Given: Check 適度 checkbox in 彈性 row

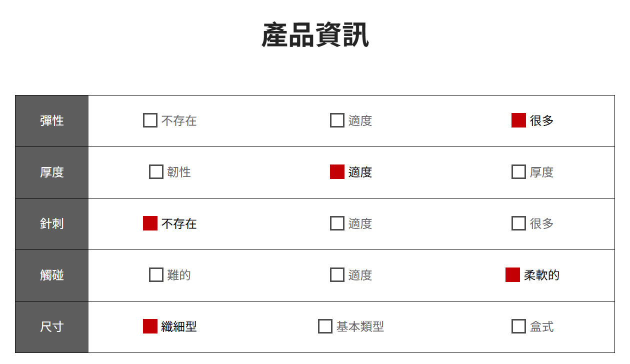Looking at the screenshot, I should [337, 120].
